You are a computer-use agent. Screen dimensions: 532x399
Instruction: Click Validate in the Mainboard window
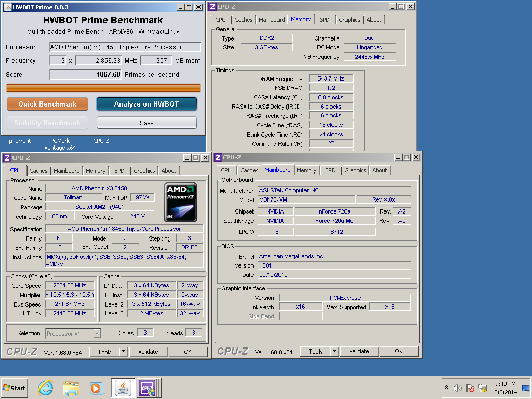pyautogui.click(x=360, y=352)
